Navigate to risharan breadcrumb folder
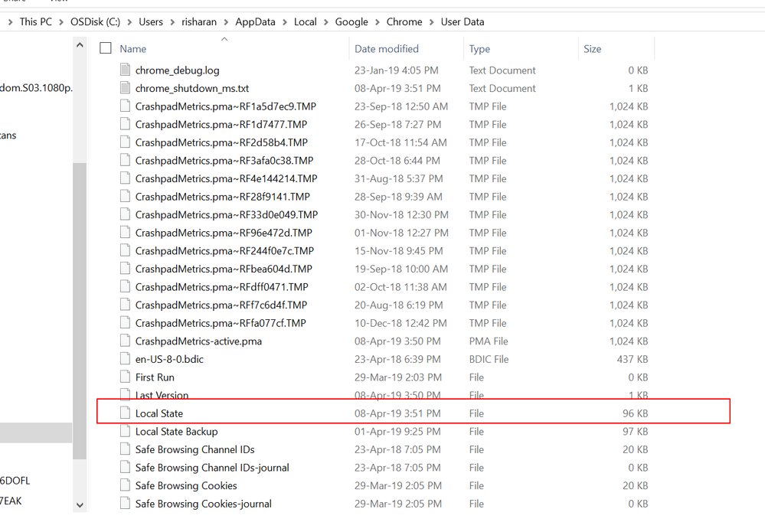The image size is (765, 532). 199,22
